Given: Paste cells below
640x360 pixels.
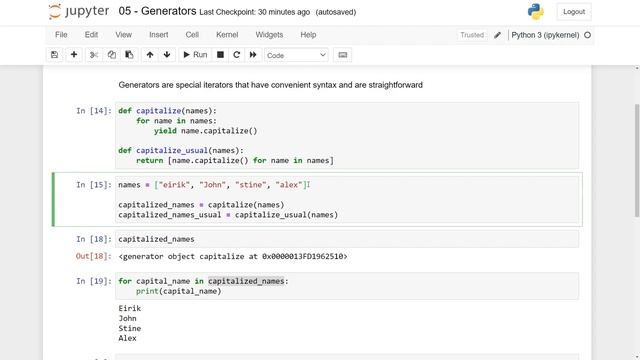Looking at the screenshot, I should [129, 55].
